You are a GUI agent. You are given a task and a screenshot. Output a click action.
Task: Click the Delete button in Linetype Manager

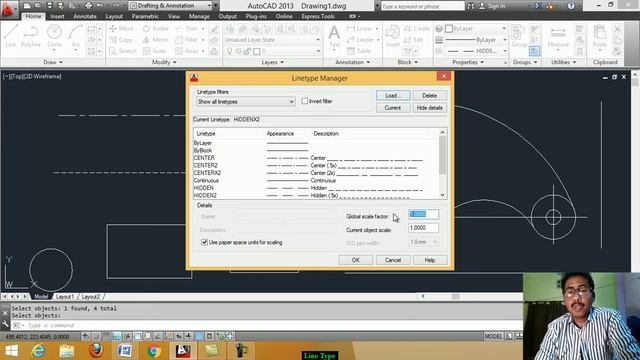coord(429,96)
